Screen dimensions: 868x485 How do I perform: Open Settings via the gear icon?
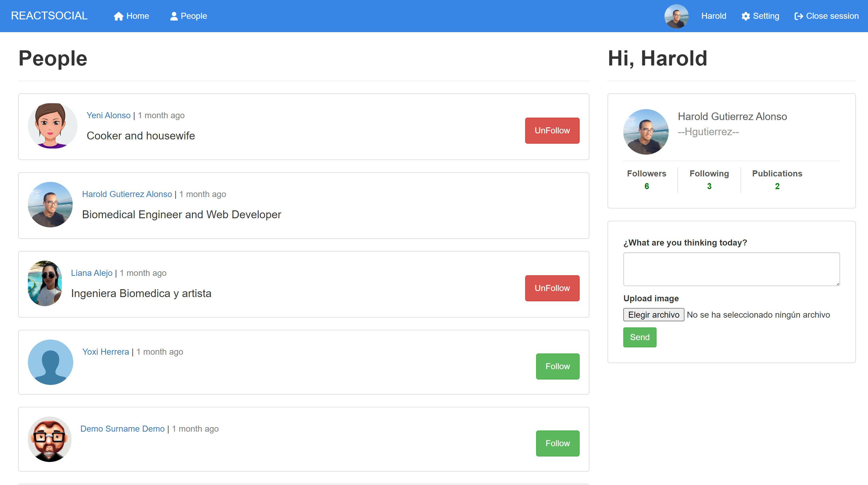(x=746, y=16)
